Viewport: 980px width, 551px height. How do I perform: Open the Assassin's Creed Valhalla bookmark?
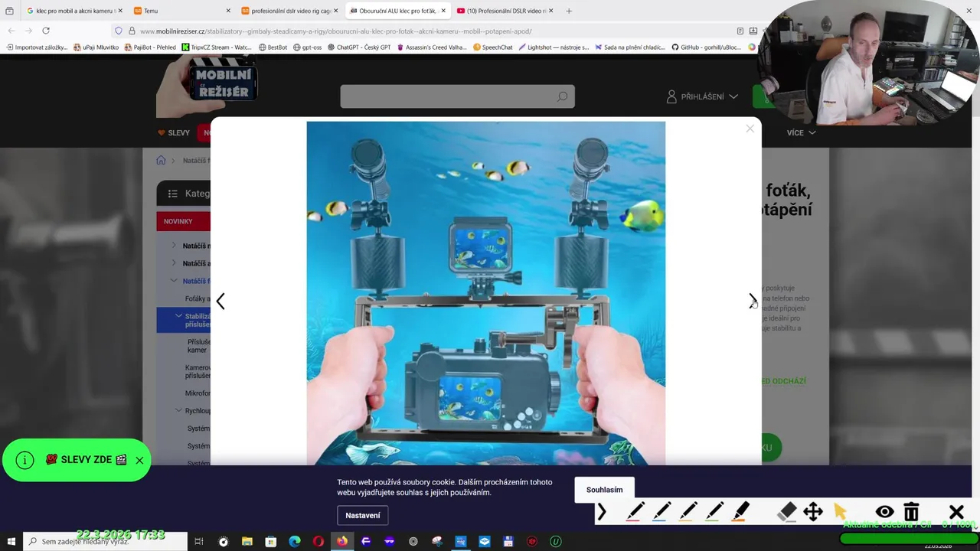click(431, 47)
